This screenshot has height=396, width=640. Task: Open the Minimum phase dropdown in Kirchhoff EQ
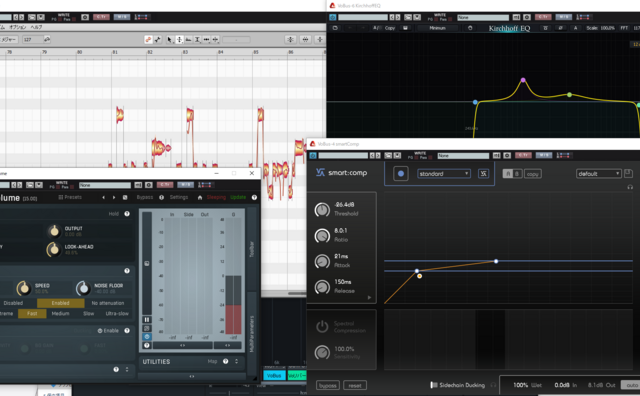437,28
